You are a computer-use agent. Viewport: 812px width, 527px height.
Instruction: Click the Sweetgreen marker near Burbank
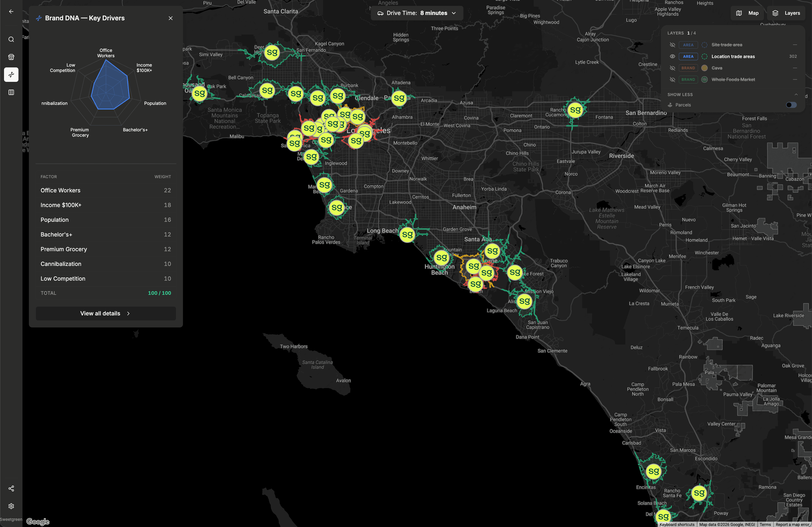tap(338, 96)
